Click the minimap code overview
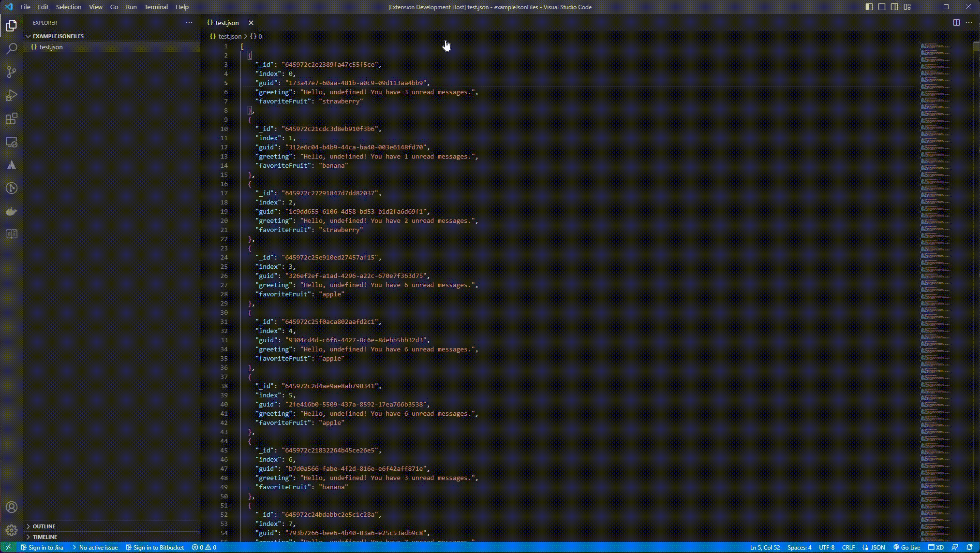980x553 pixels. (935, 290)
